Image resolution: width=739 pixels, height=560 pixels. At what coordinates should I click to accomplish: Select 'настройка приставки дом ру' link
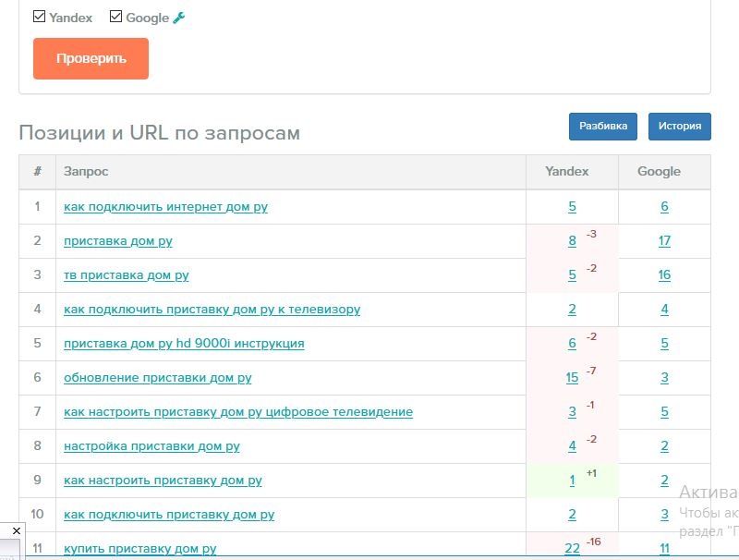click(151, 446)
